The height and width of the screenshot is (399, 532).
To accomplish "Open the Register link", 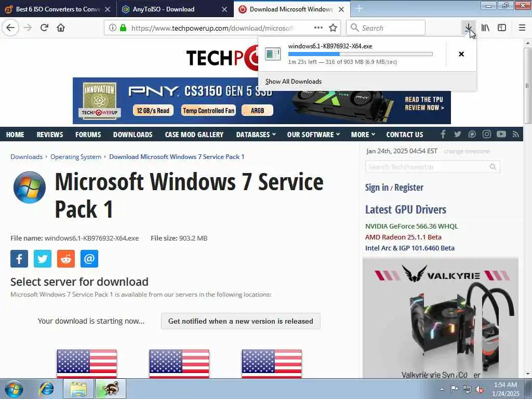I will point(409,187).
